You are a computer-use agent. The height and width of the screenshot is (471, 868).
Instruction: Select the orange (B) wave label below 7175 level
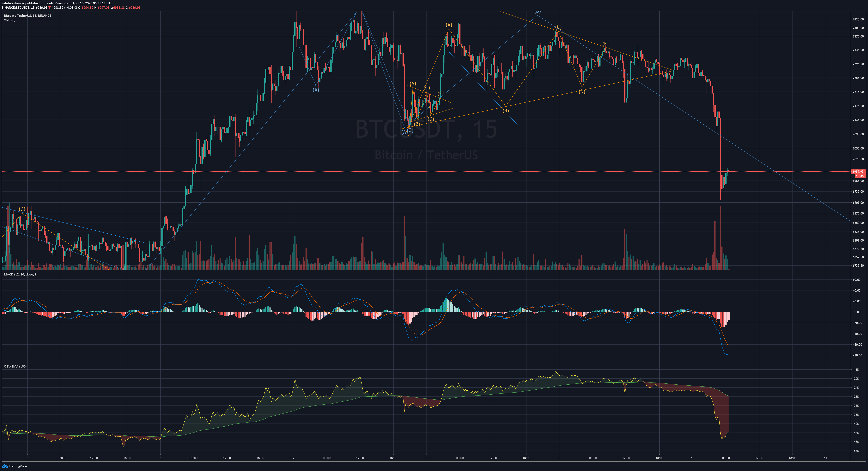[x=505, y=111]
